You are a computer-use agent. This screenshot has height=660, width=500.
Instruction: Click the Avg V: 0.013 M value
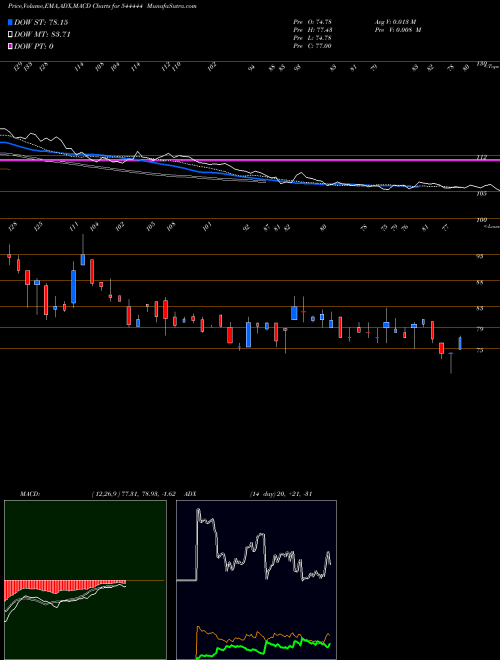[398, 22]
